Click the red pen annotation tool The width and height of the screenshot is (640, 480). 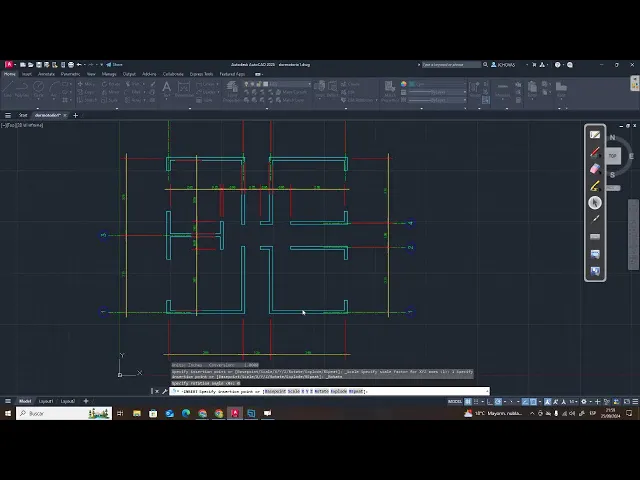pyautogui.click(x=595, y=152)
